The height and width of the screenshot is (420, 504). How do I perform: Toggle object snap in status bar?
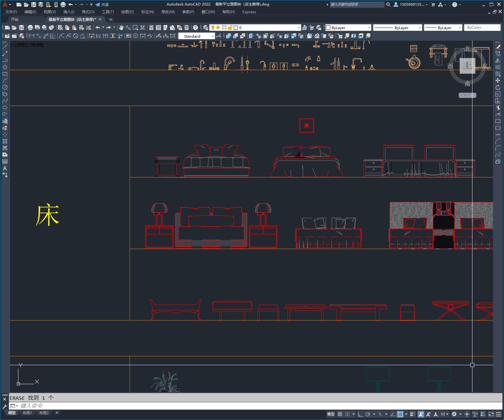(x=400, y=414)
